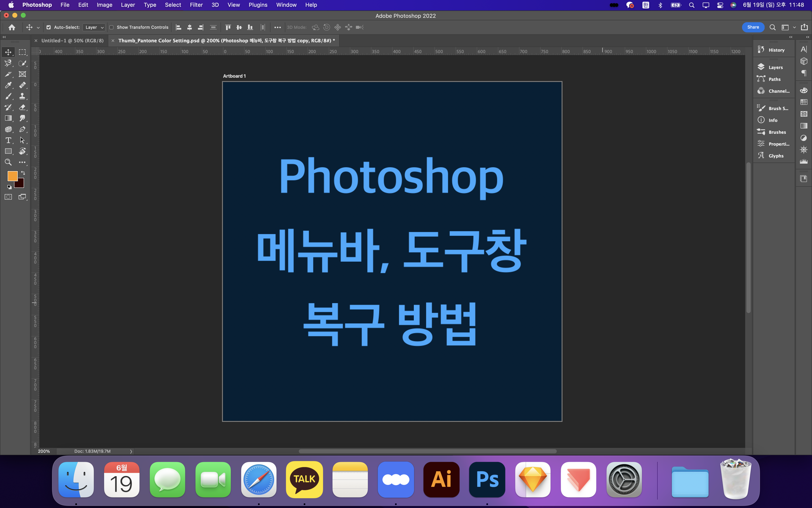Viewport: 812px width, 508px height.
Task: Open the 3D panel cube icon
Action: click(x=804, y=61)
